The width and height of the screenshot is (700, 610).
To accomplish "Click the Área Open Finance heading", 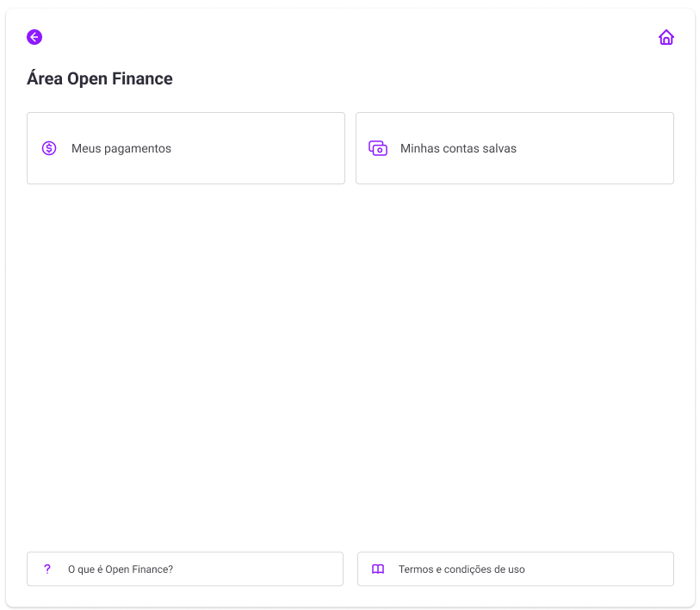I will tap(100, 78).
